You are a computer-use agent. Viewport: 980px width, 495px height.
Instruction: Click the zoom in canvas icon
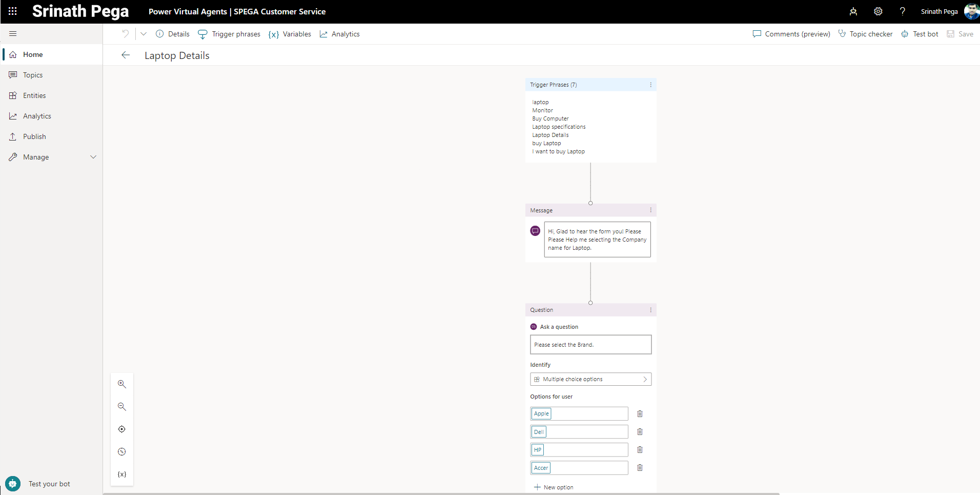122,384
